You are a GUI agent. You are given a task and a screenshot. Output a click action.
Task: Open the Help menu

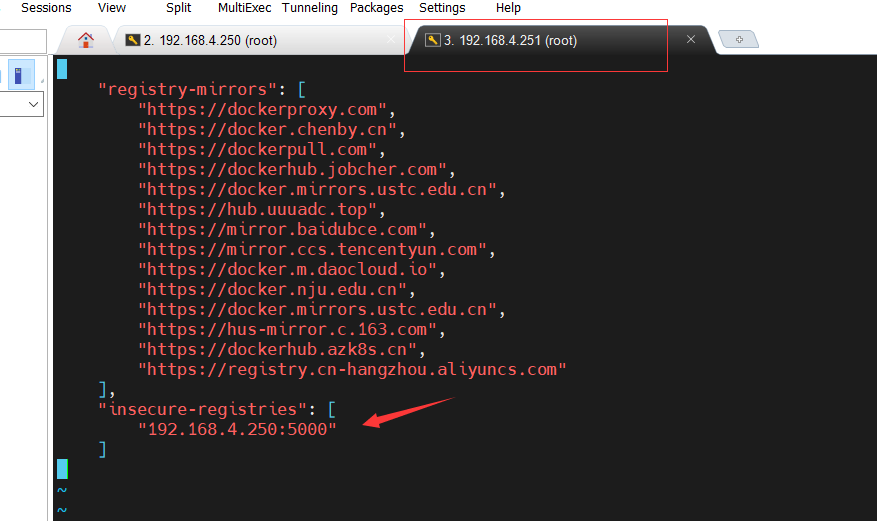[508, 8]
